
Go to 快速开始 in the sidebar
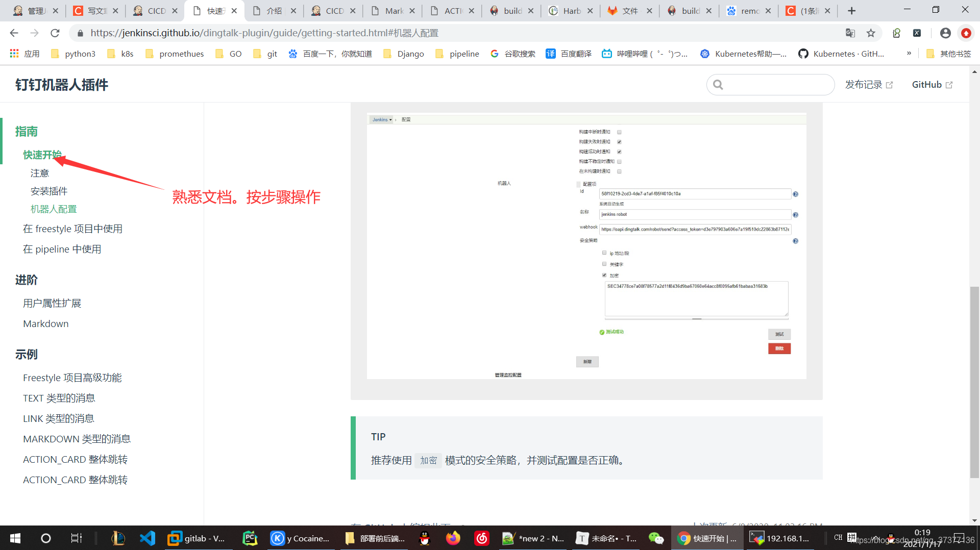[42, 155]
